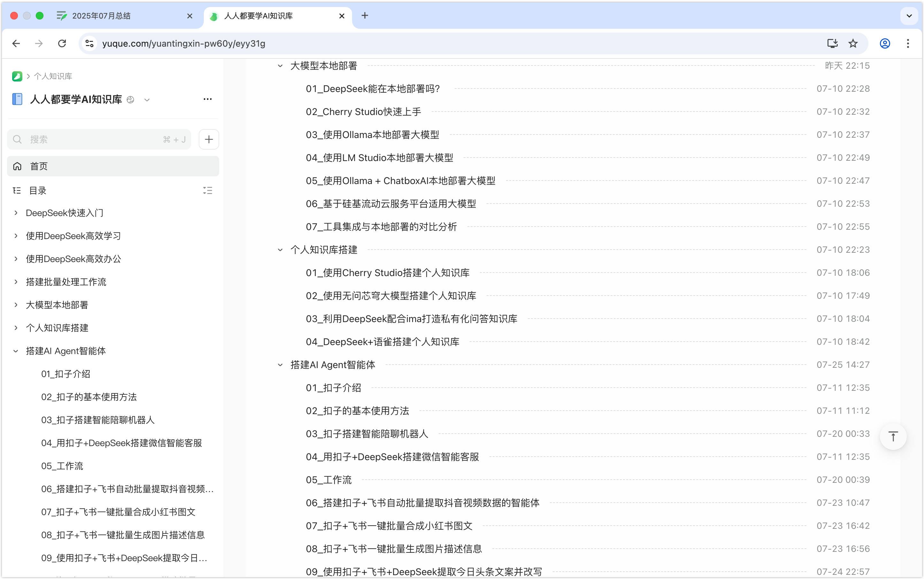Click the Yuque logo in breadcrumb
Viewport: 924px width, 579px height.
coord(17,76)
